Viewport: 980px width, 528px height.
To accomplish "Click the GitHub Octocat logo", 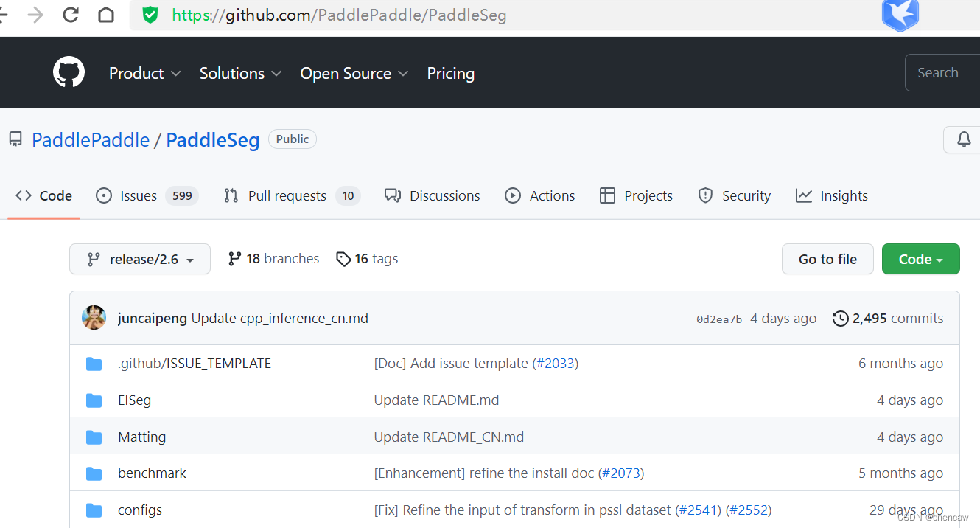I will [x=69, y=73].
